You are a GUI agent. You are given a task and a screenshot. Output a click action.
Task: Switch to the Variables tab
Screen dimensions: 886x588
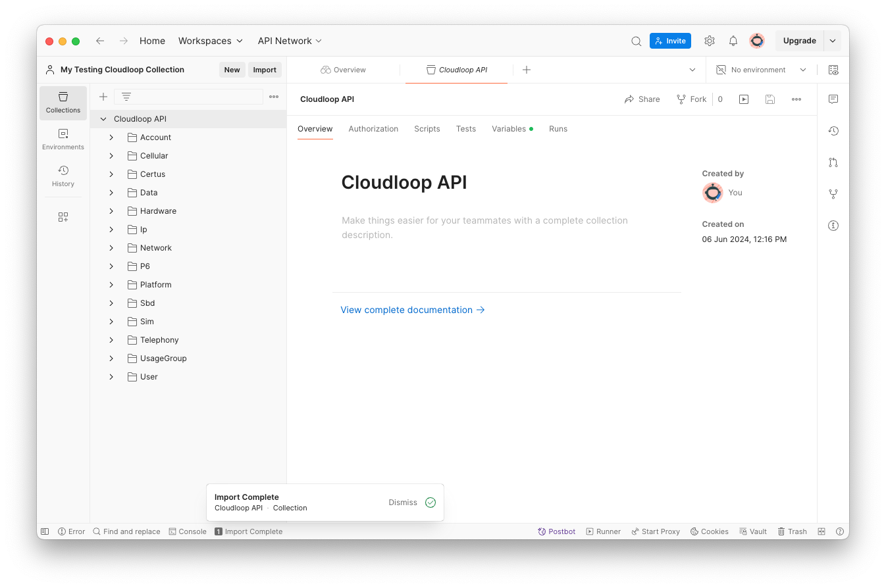click(x=512, y=129)
